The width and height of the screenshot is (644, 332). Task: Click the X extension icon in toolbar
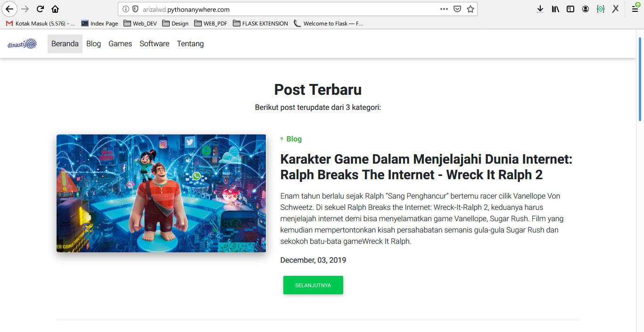(x=615, y=9)
